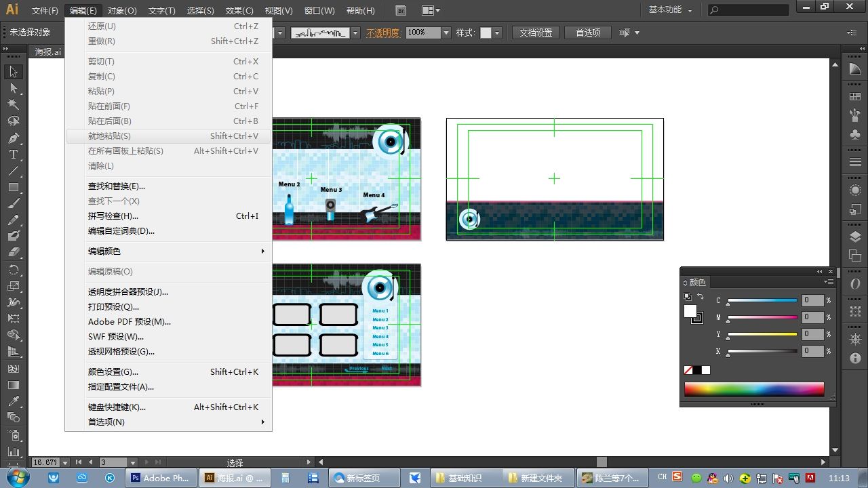Image resolution: width=868 pixels, height=488 pixels.
Task: Select the Blob Brush tool
Action: (14, 236)
